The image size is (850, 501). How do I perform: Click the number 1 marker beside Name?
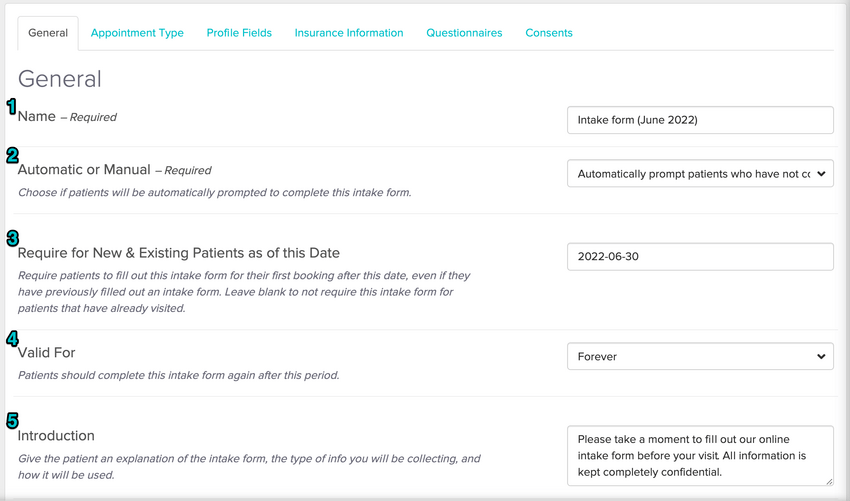click(x=12, y=107)
